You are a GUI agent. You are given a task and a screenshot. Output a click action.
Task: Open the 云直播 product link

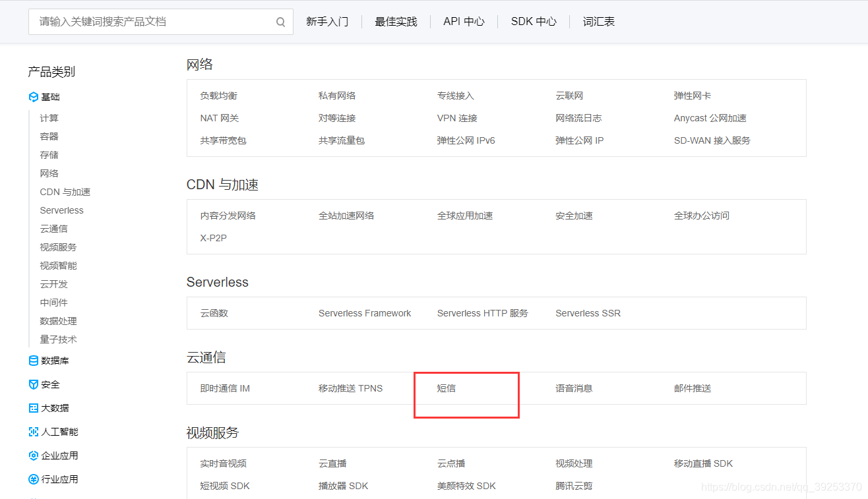332,463
